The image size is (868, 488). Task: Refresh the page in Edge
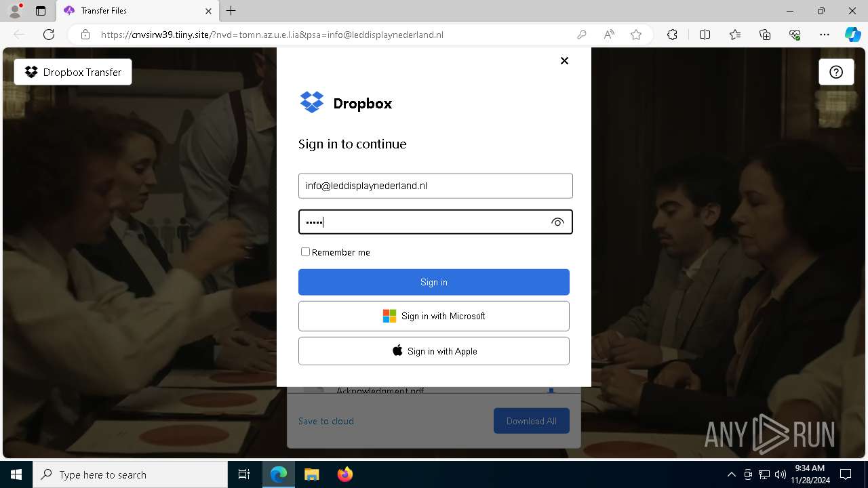tap(49, 35)
